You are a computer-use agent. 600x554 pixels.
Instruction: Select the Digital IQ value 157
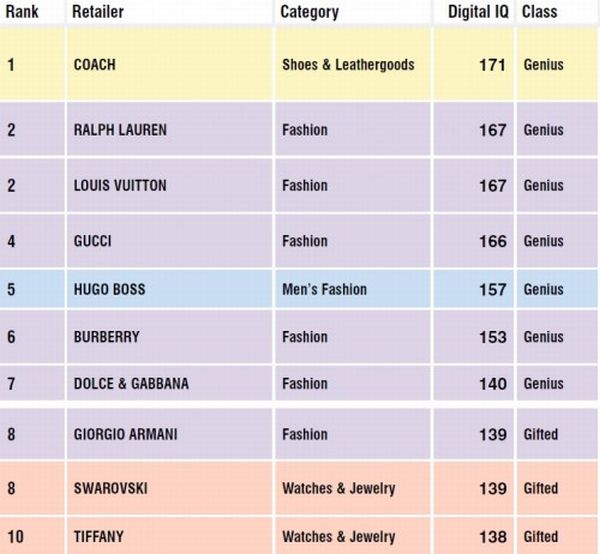click(492, 289)
